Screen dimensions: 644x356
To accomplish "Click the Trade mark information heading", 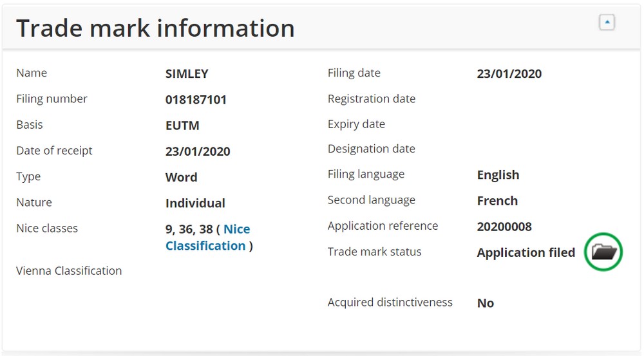I will tap(155, 28).
